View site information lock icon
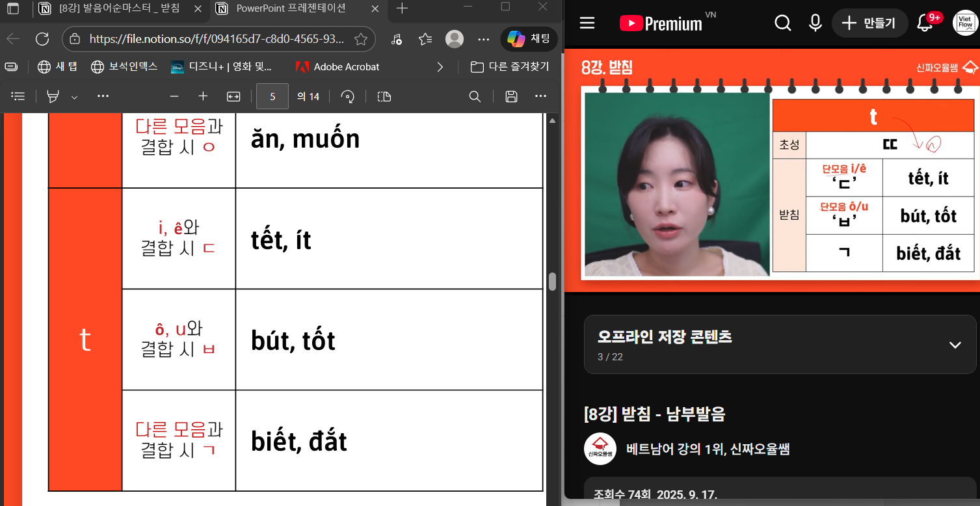Viewport: 980px width, 506px height. click(x=74, y=39)
